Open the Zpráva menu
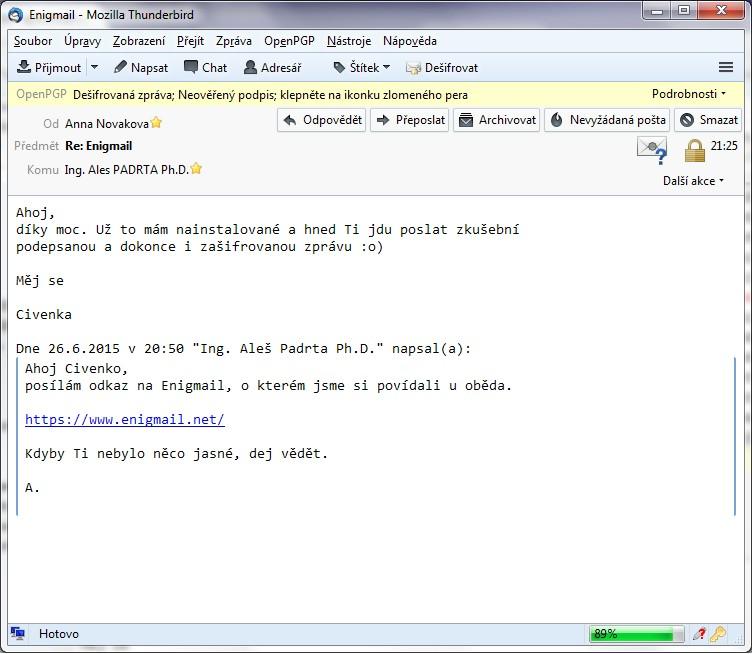752x654 pixels. point(234,41)
